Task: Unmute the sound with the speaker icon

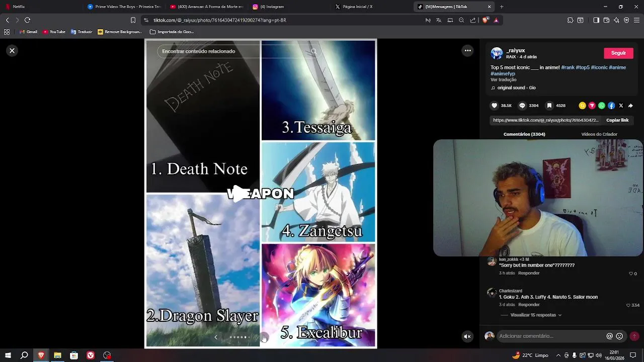Action: click(x=467, y=336)
